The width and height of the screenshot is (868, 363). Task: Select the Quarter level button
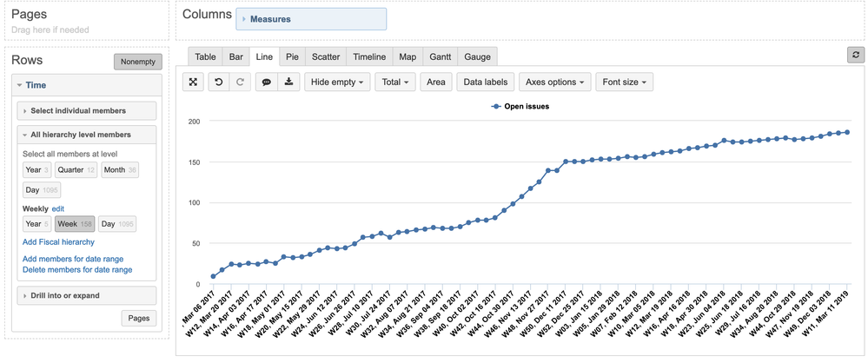click(x=76, y=169)
